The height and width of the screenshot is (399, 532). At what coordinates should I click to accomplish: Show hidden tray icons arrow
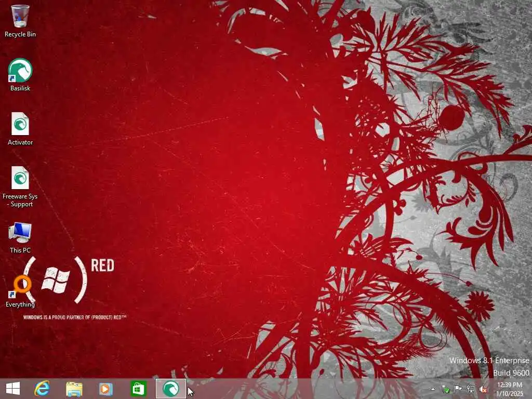pyautogui.click(x=433, y=389)
